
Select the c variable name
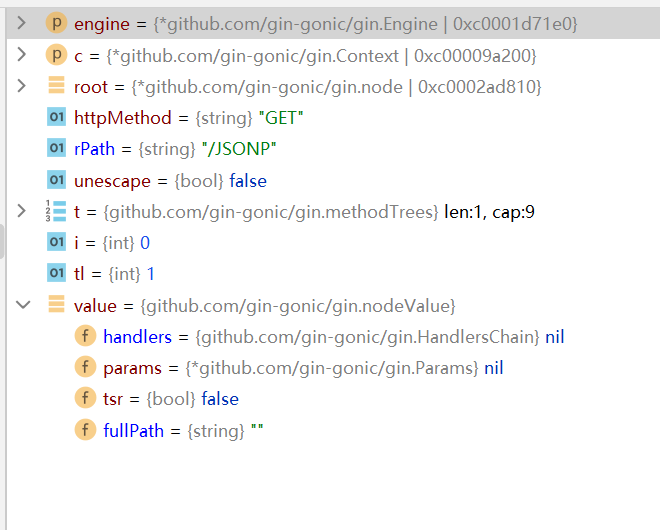pos(78,56)
